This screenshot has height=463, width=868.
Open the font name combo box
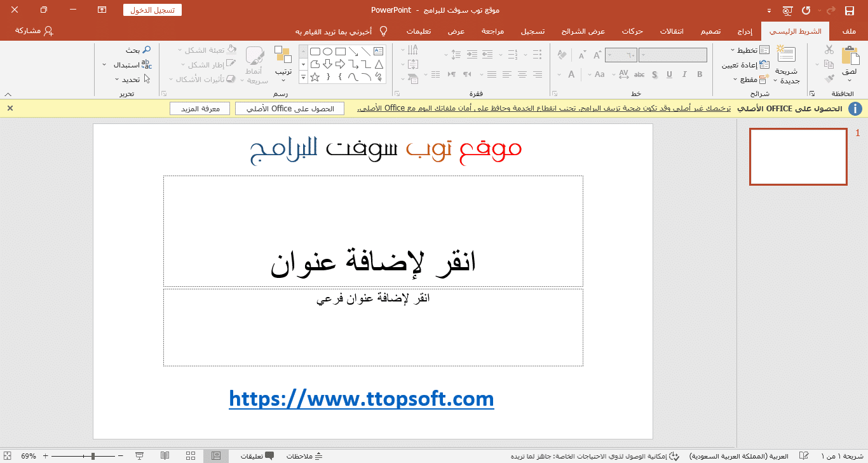[673, 55]
